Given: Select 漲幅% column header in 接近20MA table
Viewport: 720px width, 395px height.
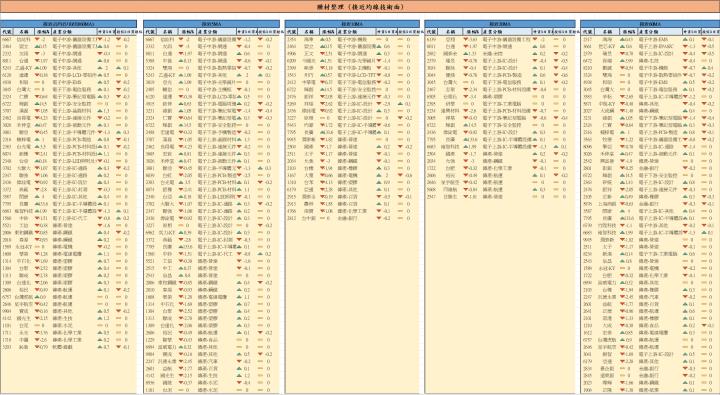Looking at the screenshot, I should (x=472, y=32).
